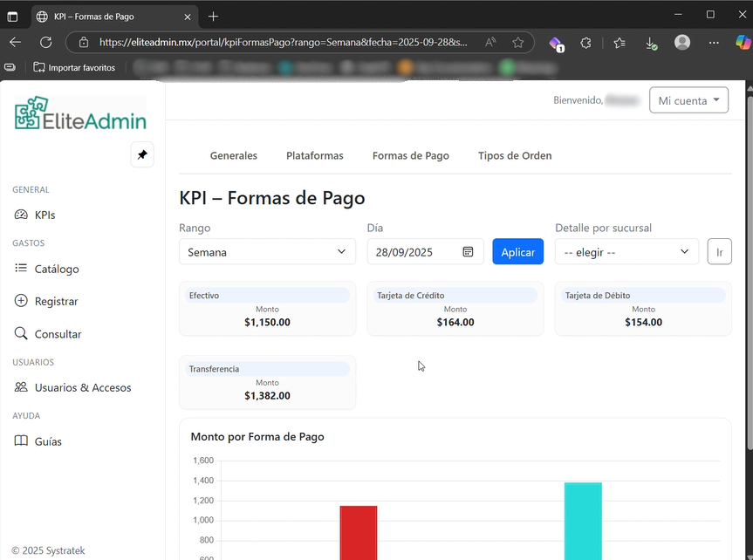
Task: Expand the Rango dropdown showing Semana
Action: pyautogui.click(x=267, y=252)
